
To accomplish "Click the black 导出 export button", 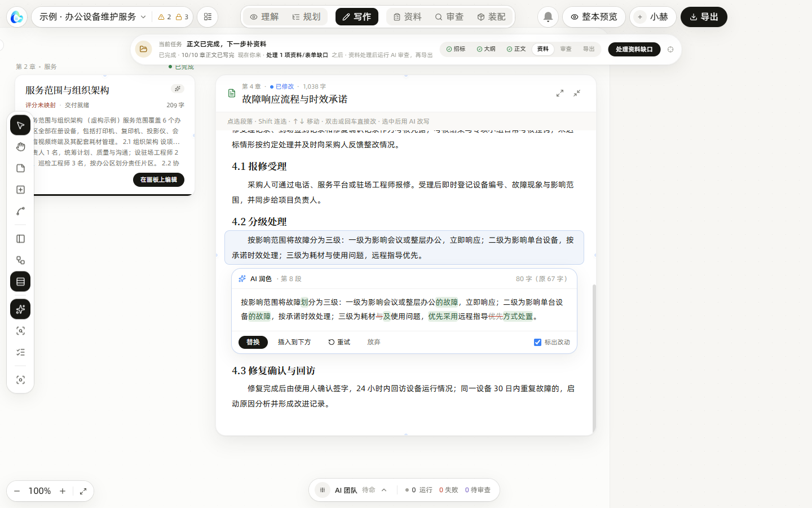I will pyautogui.click(x=704, y=17).
